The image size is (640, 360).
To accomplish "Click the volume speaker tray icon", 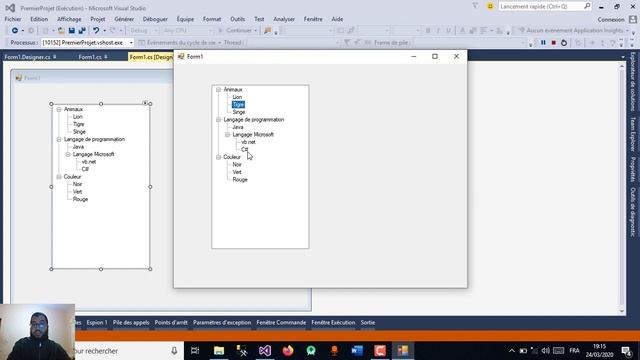I will (x=545, y=351).
